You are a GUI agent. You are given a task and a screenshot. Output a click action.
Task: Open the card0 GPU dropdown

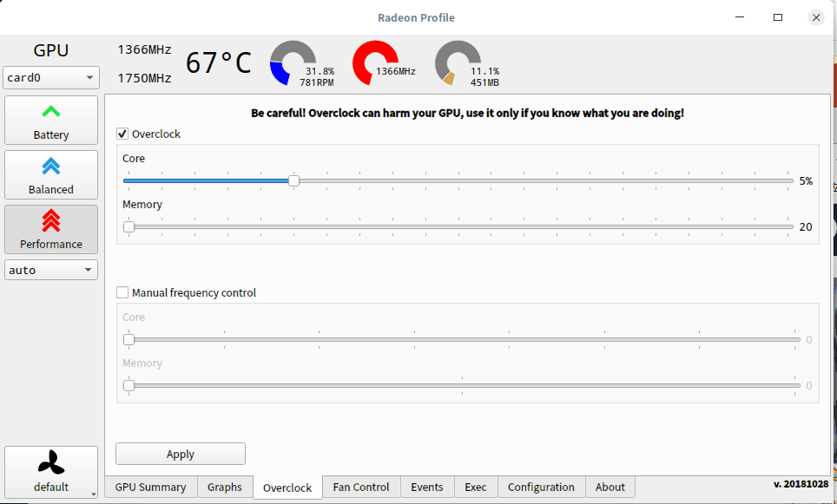pyautogui.click(x=51, y=78)
